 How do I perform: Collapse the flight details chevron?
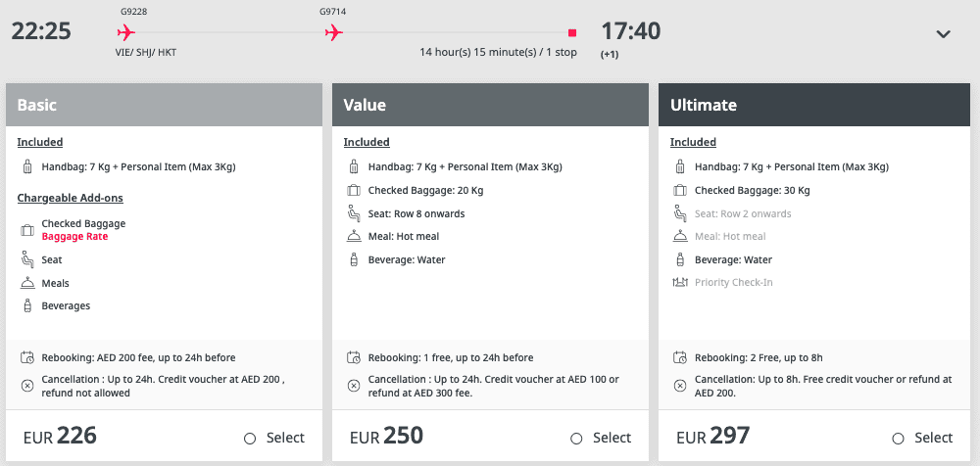coord(943,34)
